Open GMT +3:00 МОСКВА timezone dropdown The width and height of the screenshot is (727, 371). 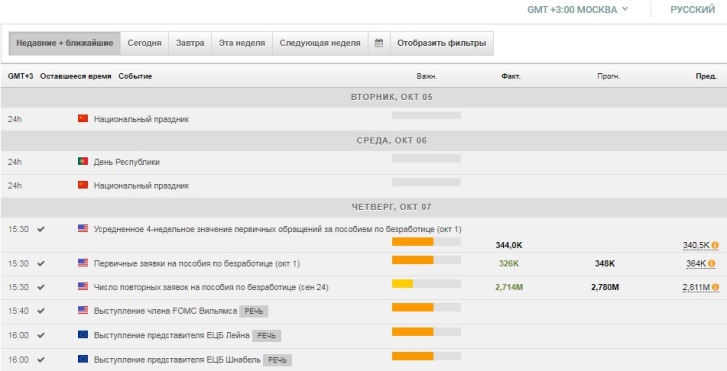coord(577,10)
